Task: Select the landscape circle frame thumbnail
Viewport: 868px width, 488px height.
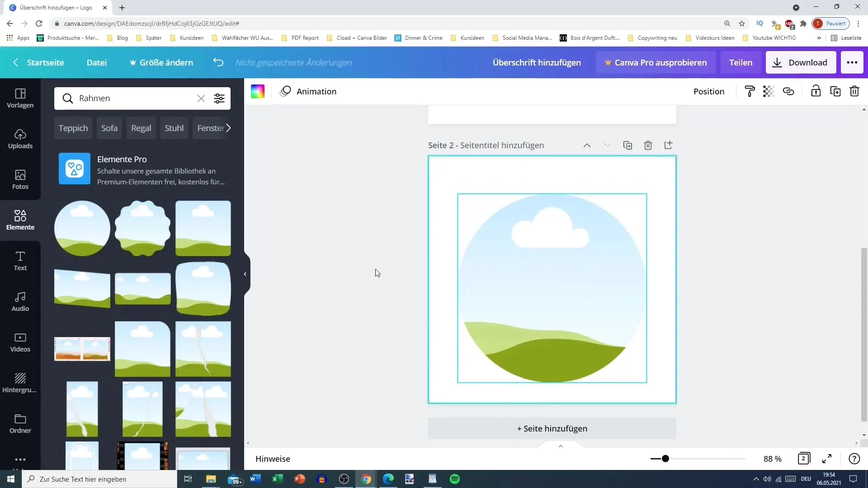Action: coord(82,228)
